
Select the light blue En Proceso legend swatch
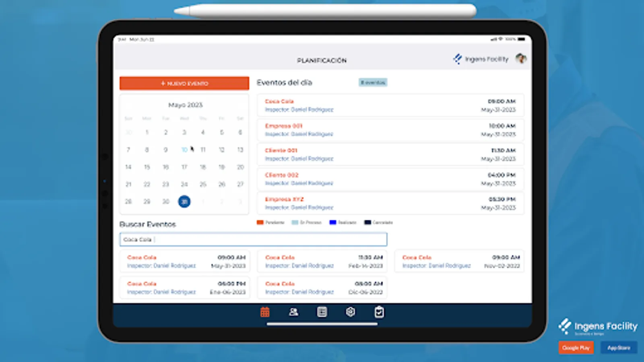click(x=295, y=222)
